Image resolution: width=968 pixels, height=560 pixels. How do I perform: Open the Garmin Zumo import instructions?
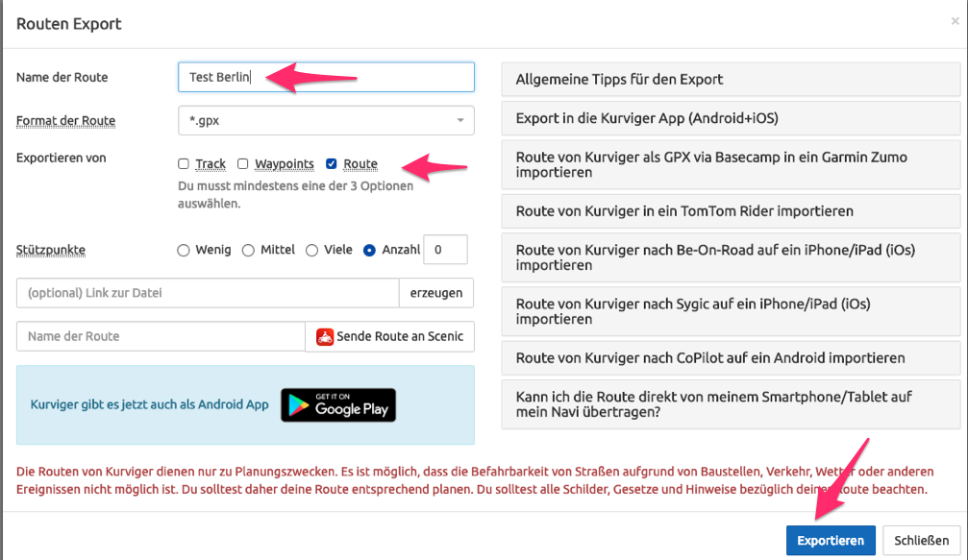click(x=731, y=164)
